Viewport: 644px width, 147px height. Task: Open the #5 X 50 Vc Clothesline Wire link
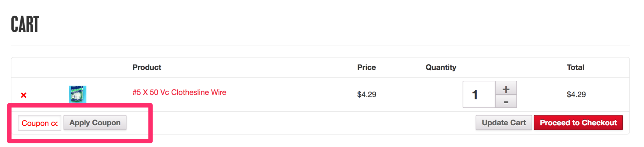point(179,92)
